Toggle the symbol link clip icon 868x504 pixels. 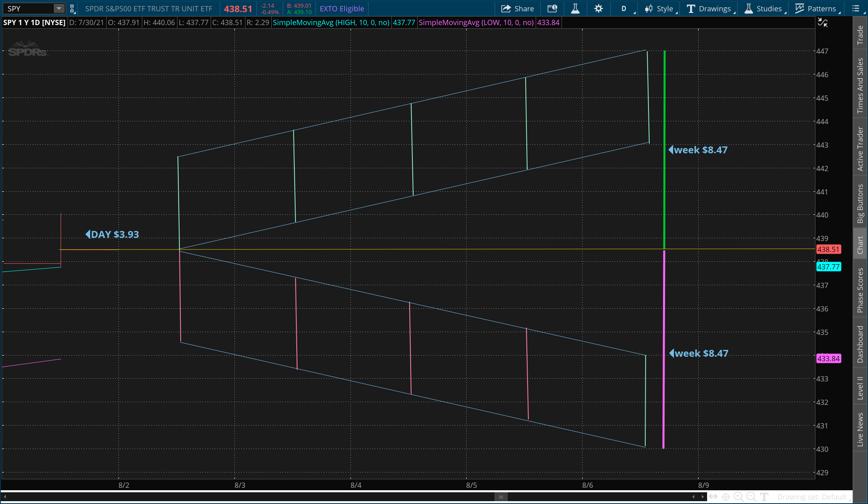(72, 8)
